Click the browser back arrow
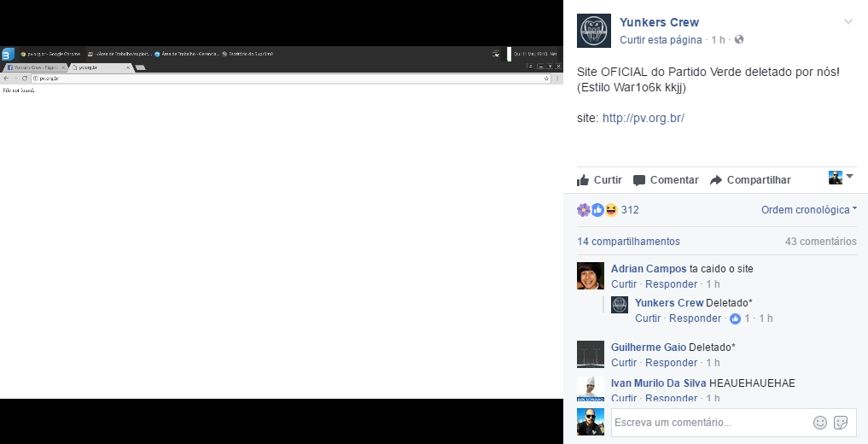Image resolution: width=868 pixels, height=444 pixels. [6, 79]
